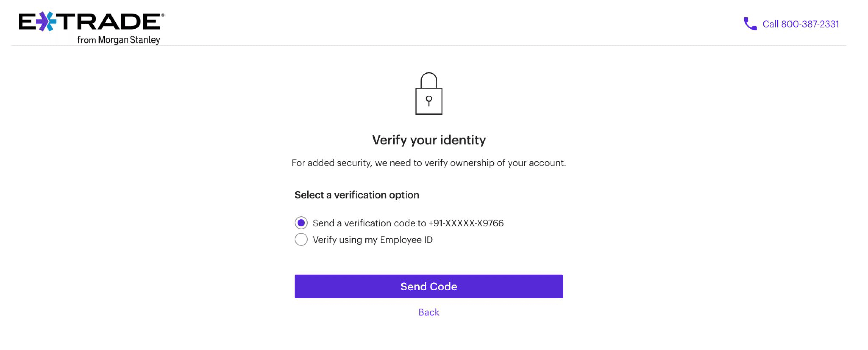Viewport: 868px width, 350px height.
Task: Click the "Verify your identity" heading
Action: click(x=429, y=140)
